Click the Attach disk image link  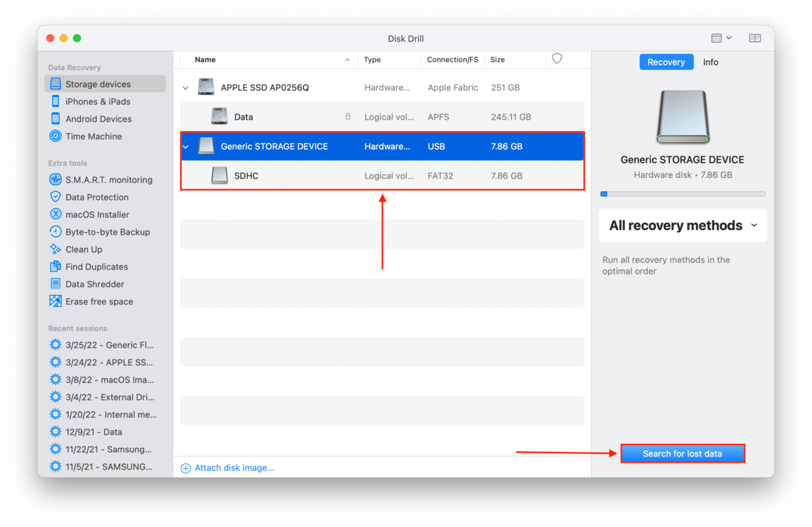pyautogui.click(x=234, y=468)
